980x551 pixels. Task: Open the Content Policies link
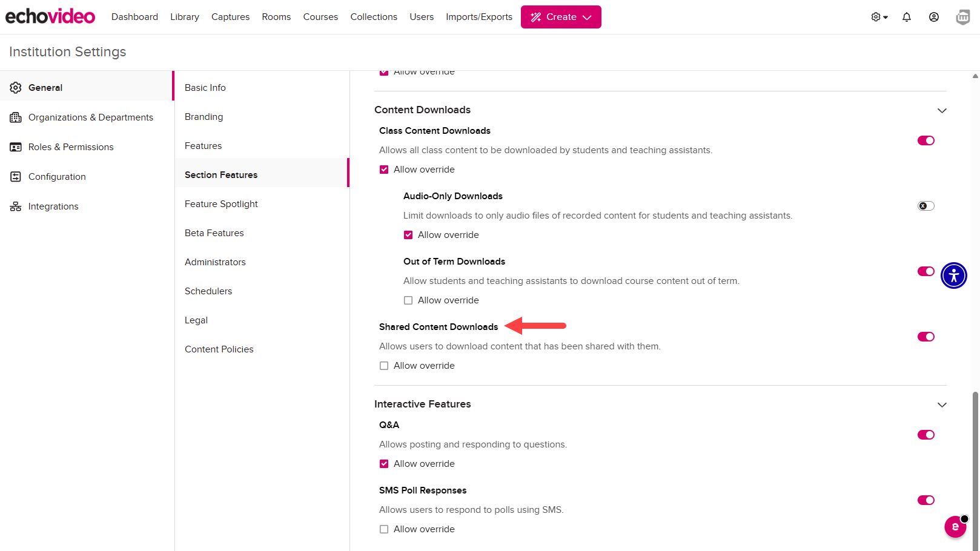tap(219, 349)
